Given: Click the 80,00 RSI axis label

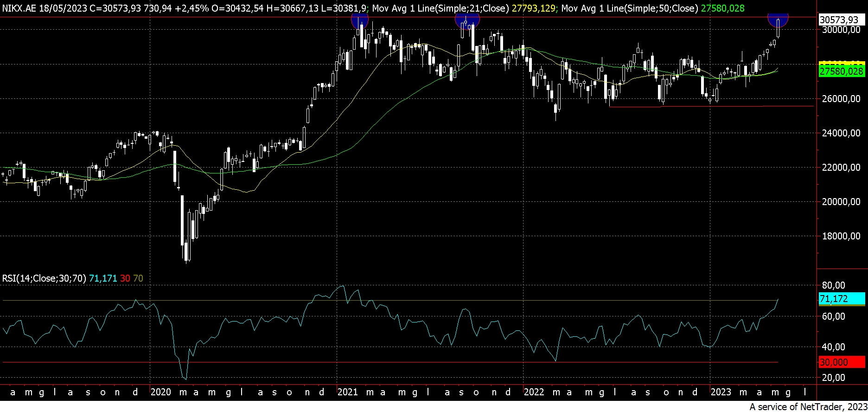Looking at the screenshot, I should [x=833, y=285].
